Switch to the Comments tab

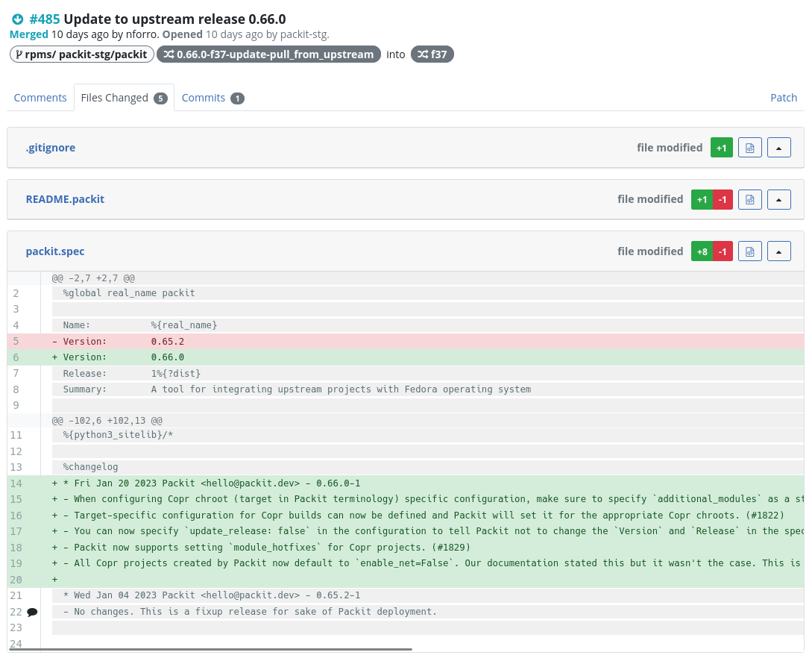coord(40,98)
